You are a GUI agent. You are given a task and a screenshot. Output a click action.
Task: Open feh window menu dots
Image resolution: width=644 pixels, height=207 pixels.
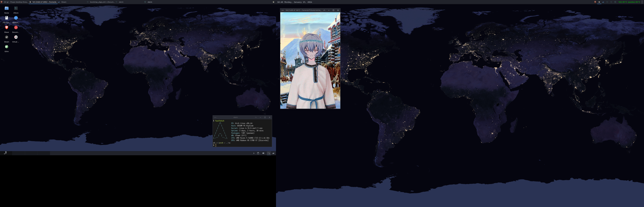pos(282,10)
